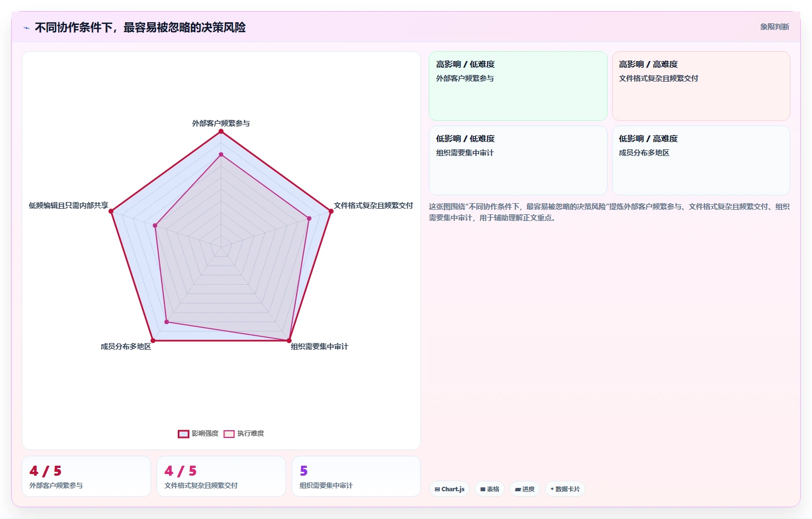Click the outer data point at 文件格式复杂且频繁交付
Screen dimensions: 812x519
[331, 211]
